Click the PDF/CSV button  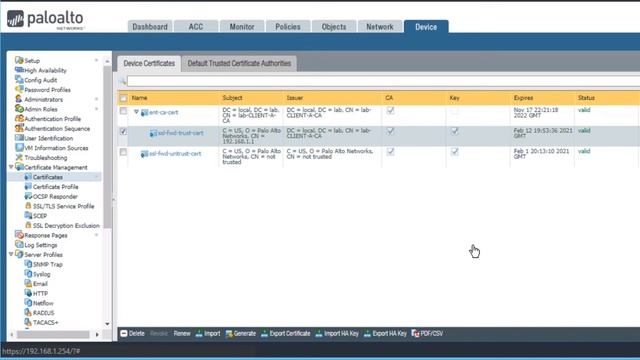point(427,333)
